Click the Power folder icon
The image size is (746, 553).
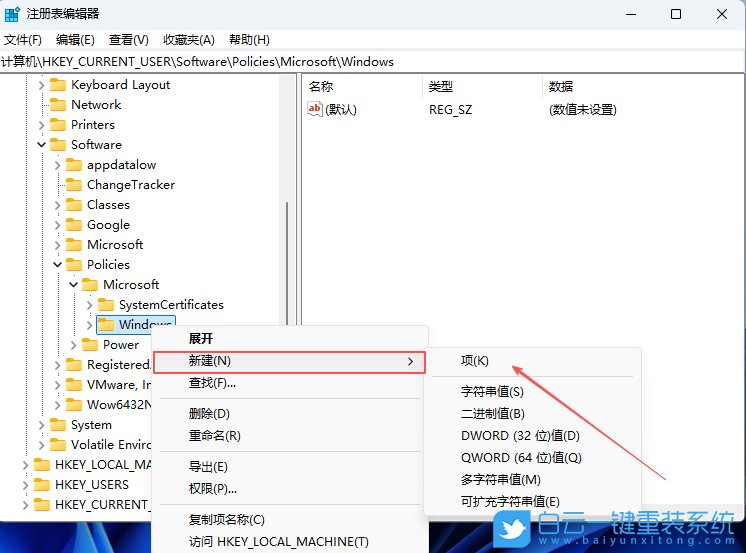[90, 345]
